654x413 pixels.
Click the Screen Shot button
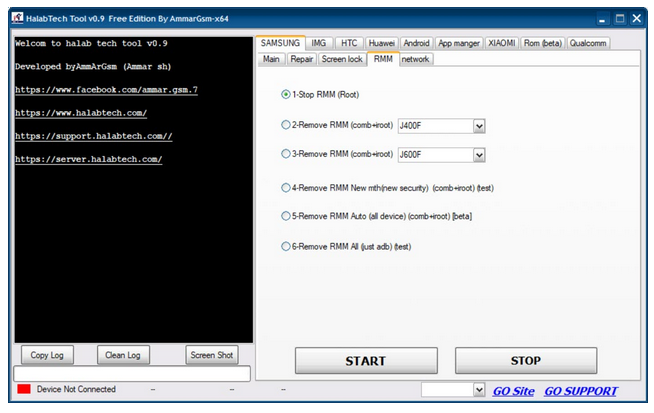coord(212,355)
